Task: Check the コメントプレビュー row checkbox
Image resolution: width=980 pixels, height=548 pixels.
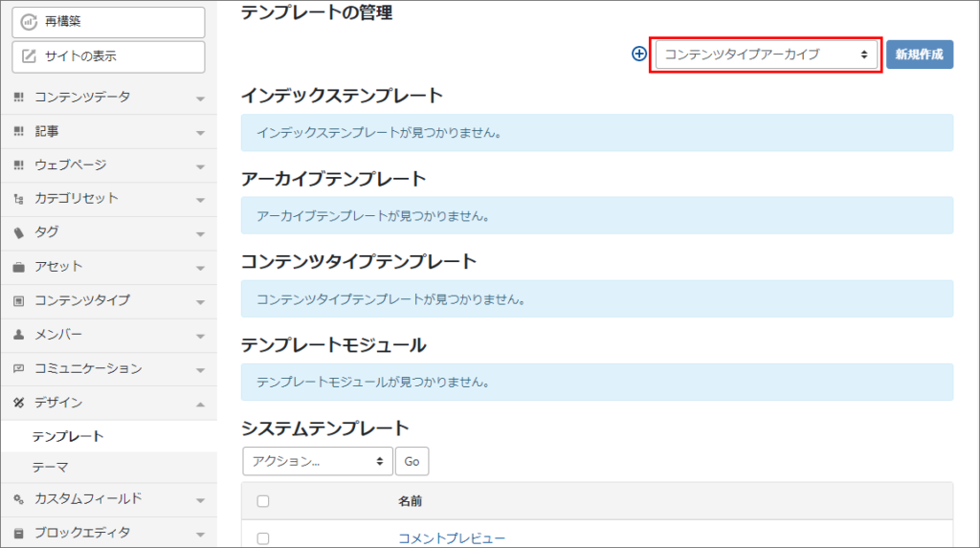Action: click(263, 538)
